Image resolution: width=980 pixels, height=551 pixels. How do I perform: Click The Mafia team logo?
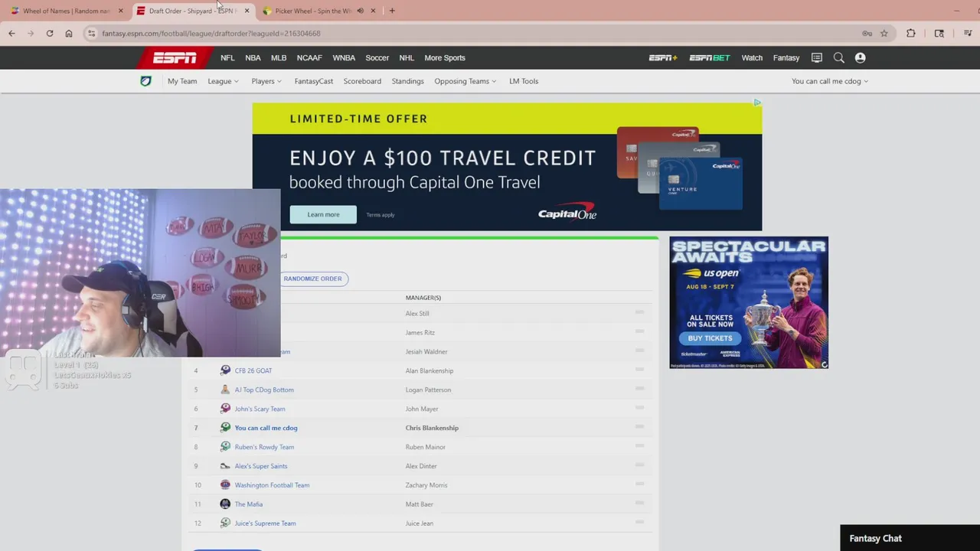(225, 504)
